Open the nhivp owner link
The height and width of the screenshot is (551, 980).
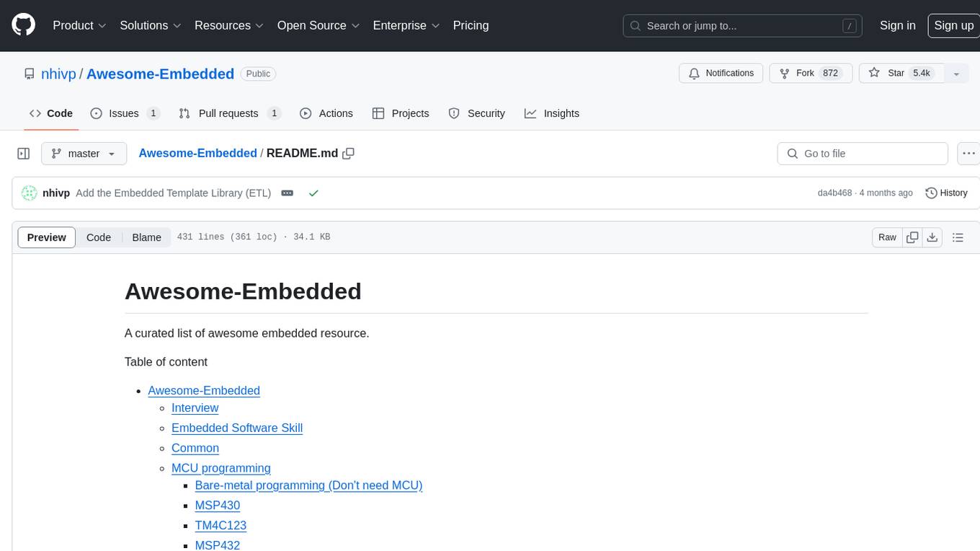[58, 74]
